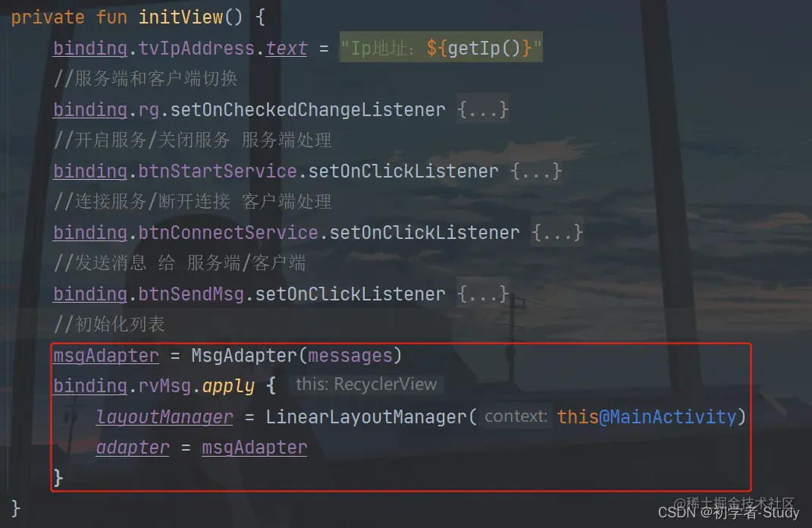Click btnStartService identifier

tap(218, 171)
